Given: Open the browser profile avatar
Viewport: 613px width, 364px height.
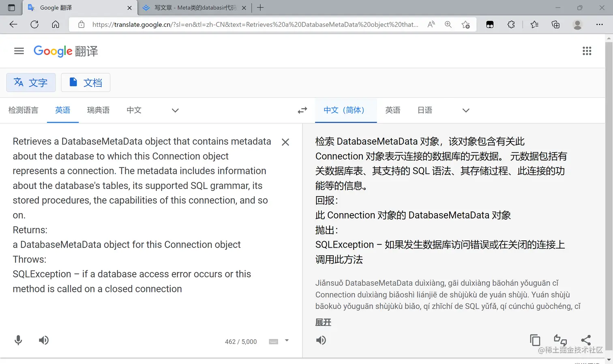Looking at the screenshot, I should pos(577,24).
